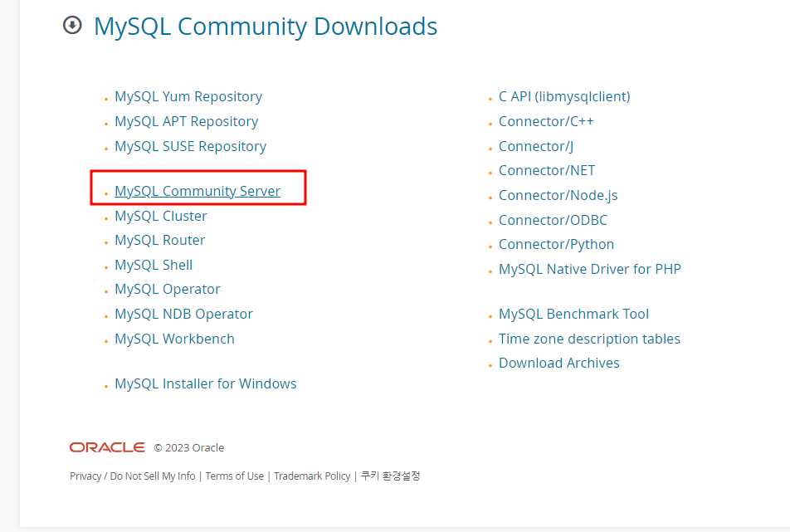Go to MySQL Cluster downloads

(x=161, y=216)
